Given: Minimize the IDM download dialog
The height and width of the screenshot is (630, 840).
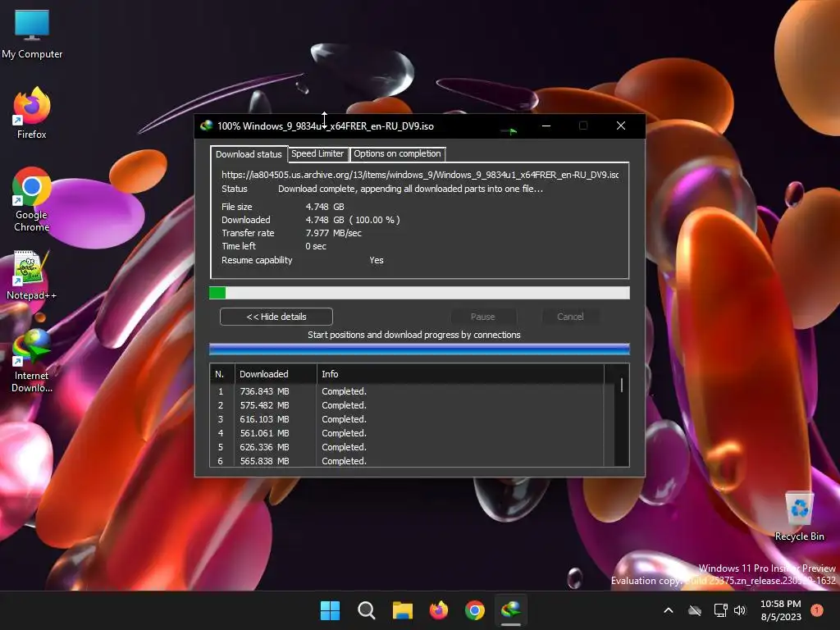Looking at the screenshot, I should click(x=546, y=126).
